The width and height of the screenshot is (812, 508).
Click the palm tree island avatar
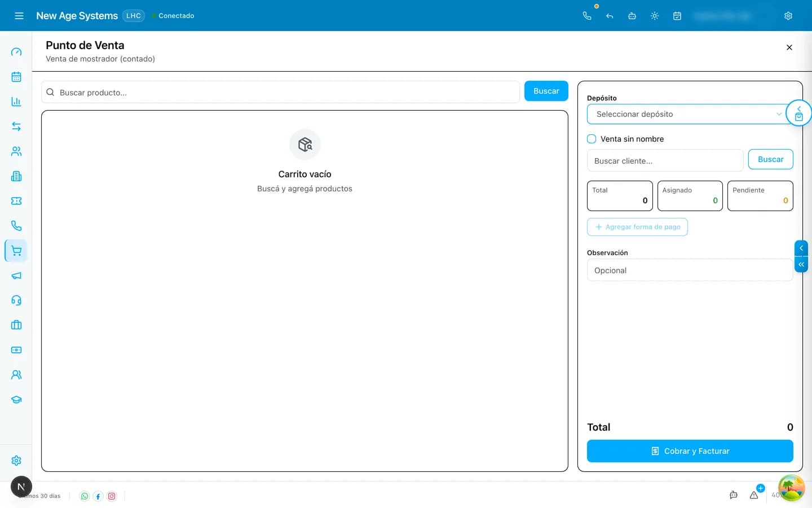(791, 488)
